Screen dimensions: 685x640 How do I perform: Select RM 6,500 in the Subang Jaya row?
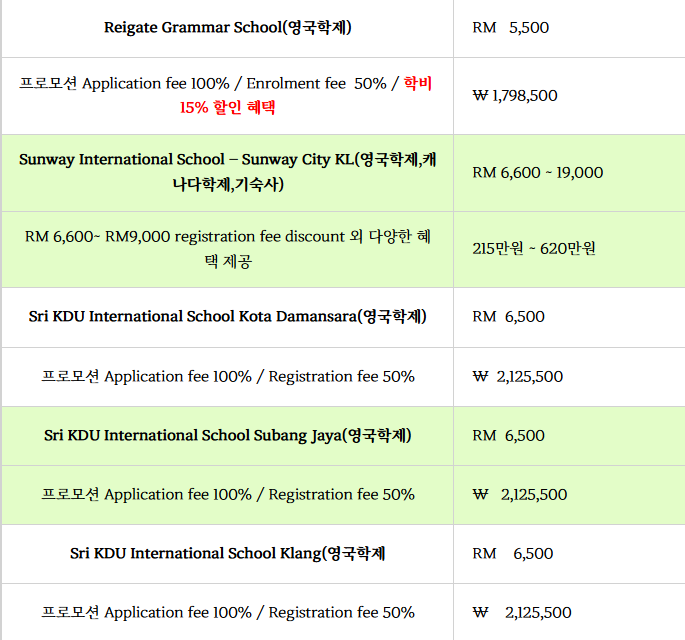point(508,435)
